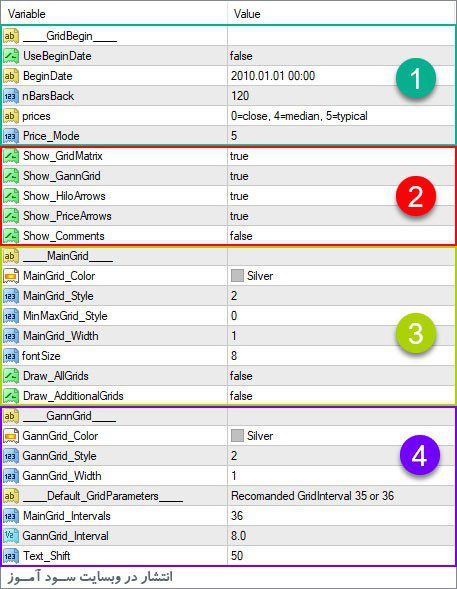Screen dimensions: 457x589
Task: Select the ____Default_GridParameters____ variable name
Action: click(103, 496)
